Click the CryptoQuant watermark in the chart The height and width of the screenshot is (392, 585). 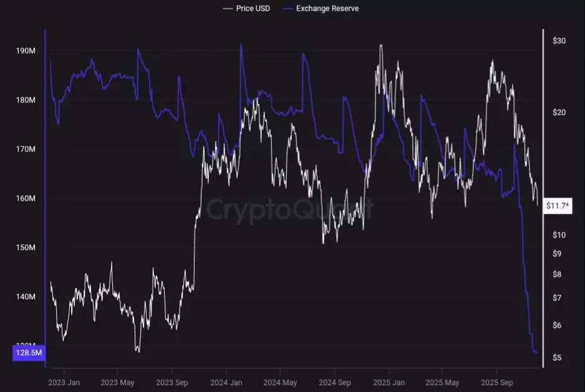289,209
